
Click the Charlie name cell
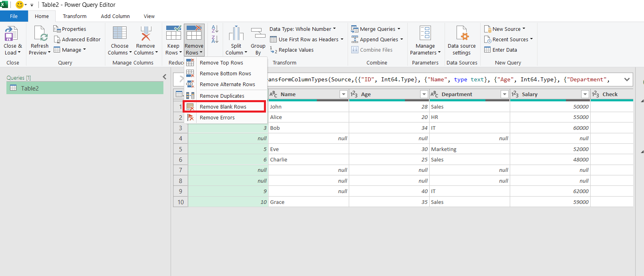click(308, 159)
